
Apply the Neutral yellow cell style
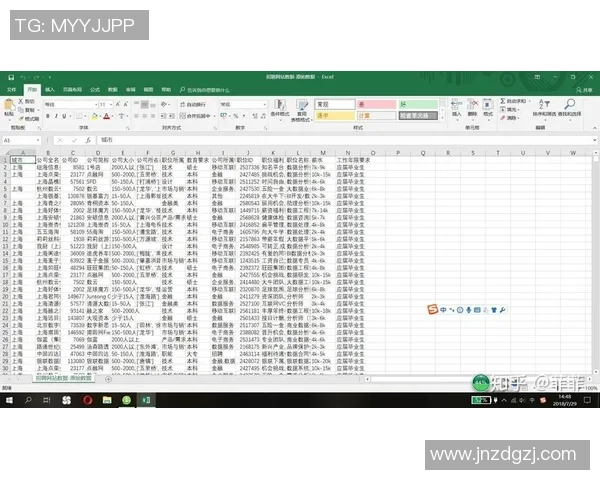(x=335, y=116)
